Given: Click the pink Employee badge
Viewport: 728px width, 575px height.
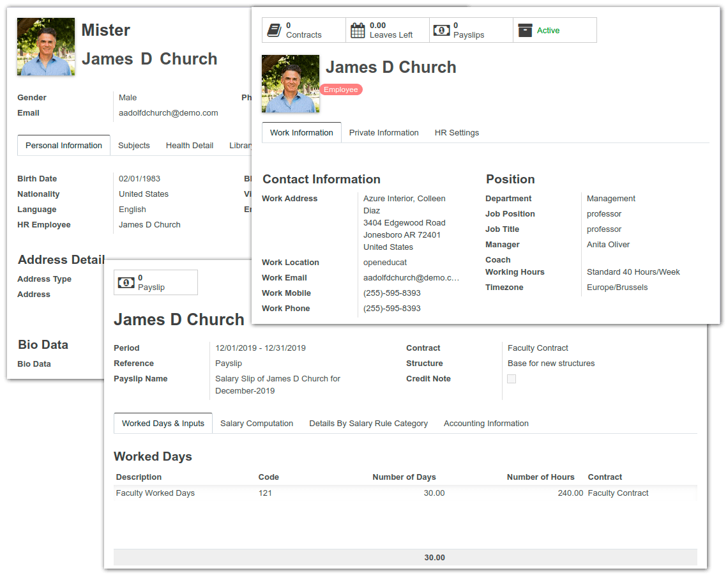Looking at the screenshot, I should 341,89.
